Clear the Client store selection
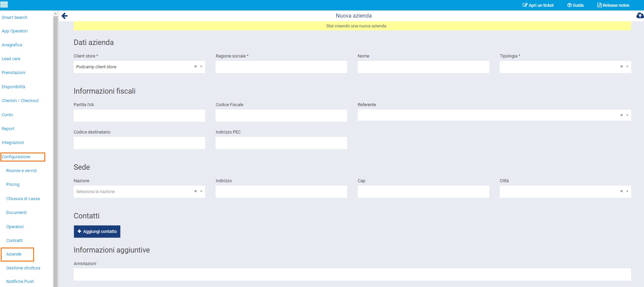 [195, 67]
